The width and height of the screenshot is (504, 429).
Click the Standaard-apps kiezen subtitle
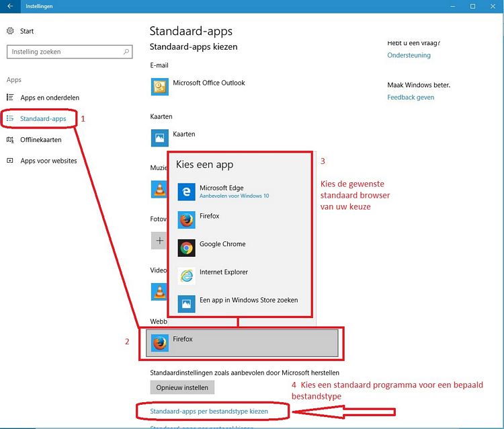point(194,47)
